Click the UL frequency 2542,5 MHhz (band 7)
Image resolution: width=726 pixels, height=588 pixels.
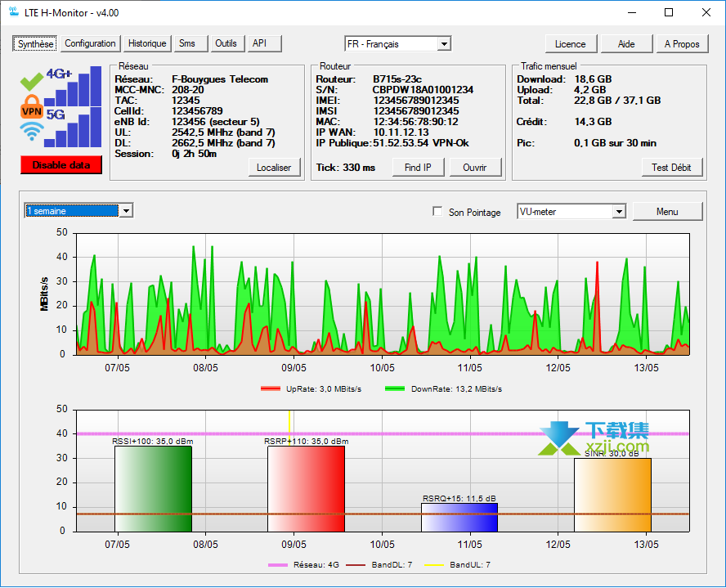[x=223, y=132]
